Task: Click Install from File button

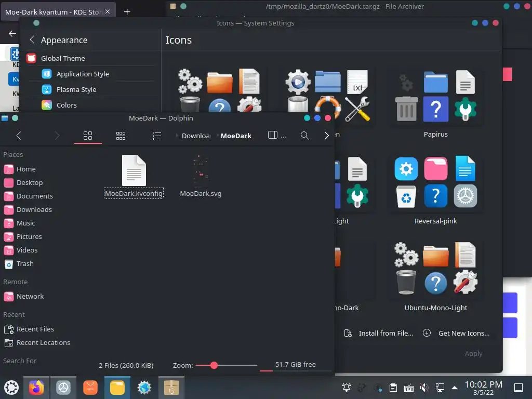Action: tap(379, 333)
